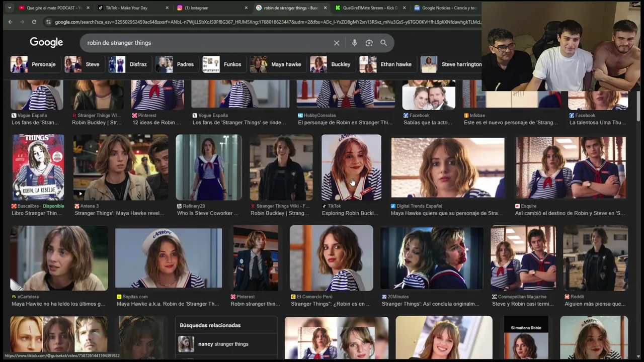This screenshot has height=362, width=644.
Task: Submit search with the magnifier icon
Action: coord(383,43)
